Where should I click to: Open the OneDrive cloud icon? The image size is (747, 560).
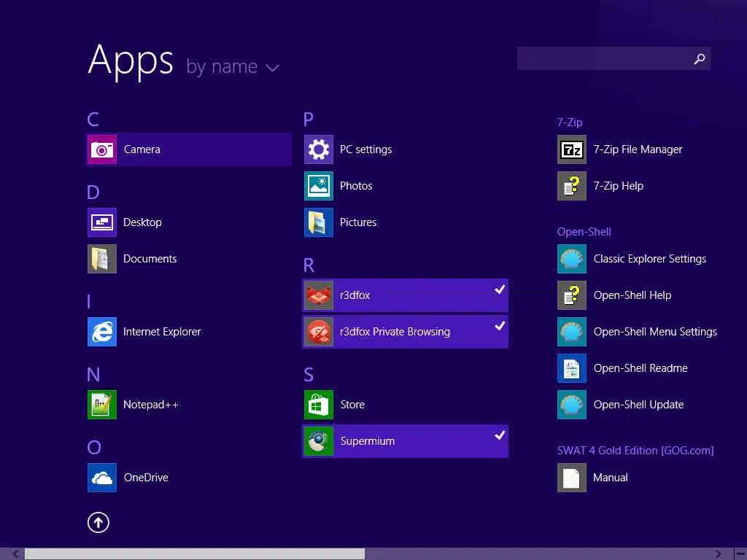[x=102, y=478]
